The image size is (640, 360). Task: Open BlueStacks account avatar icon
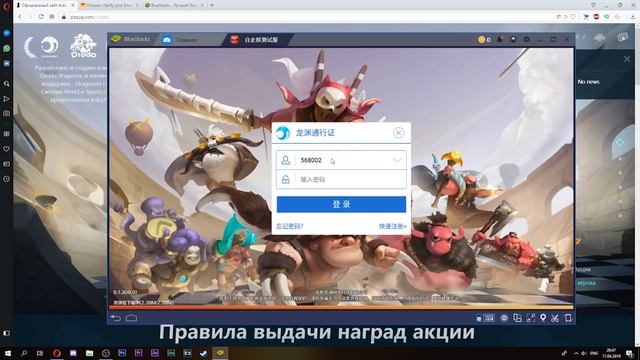[x=513, y=40]
